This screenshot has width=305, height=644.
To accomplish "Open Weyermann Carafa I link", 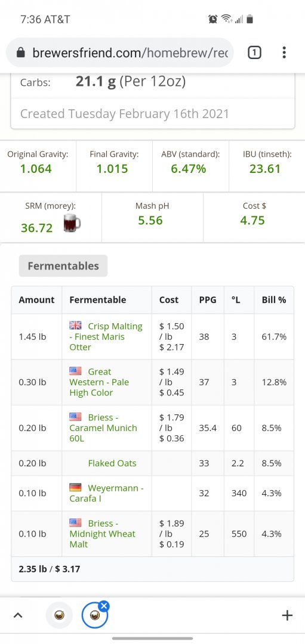I will 106,493.
